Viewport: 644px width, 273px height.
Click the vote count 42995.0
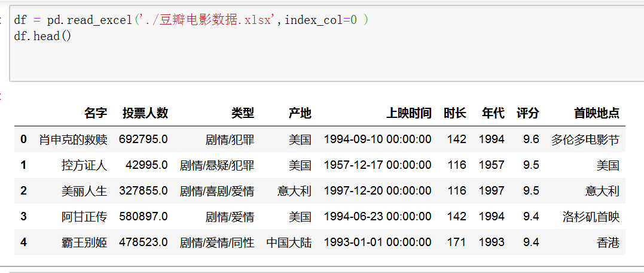[146, 165]
